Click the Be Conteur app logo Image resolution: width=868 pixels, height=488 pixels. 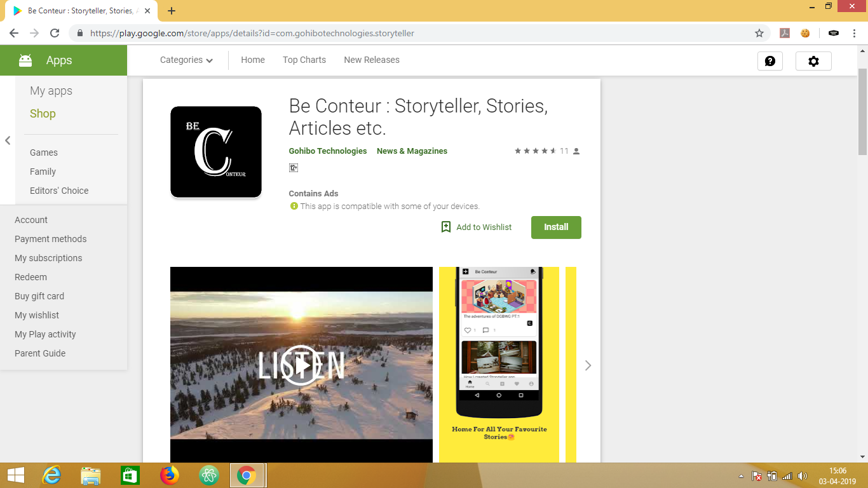click(215, 151)
